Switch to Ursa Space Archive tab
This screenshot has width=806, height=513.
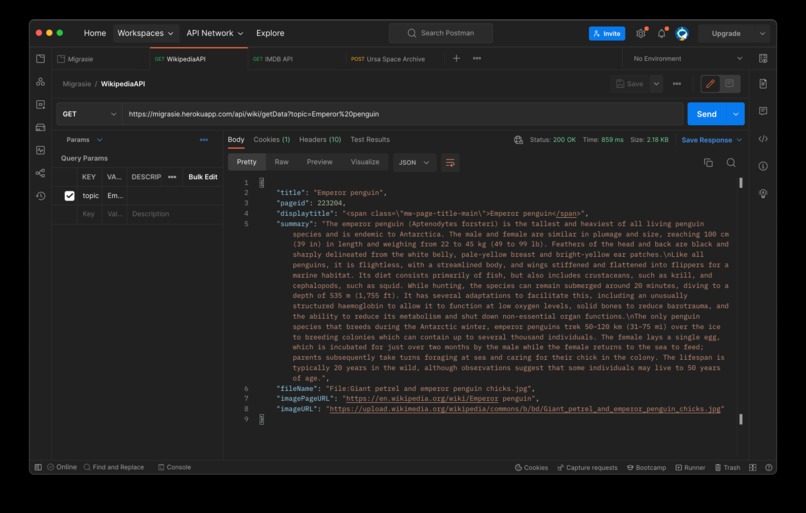click(388, 59)
